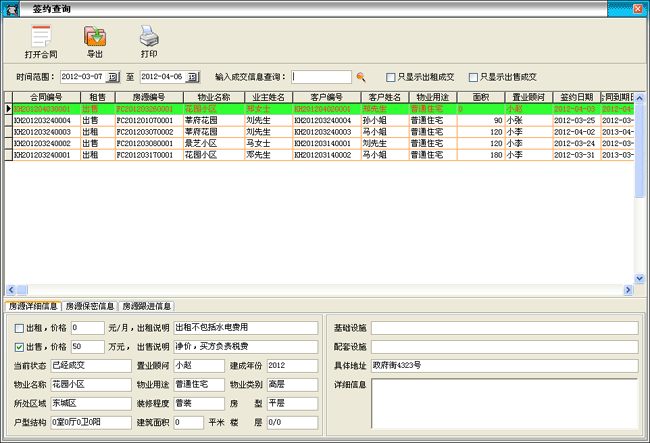Click the app icon in title bar

[x=8, y=7]
